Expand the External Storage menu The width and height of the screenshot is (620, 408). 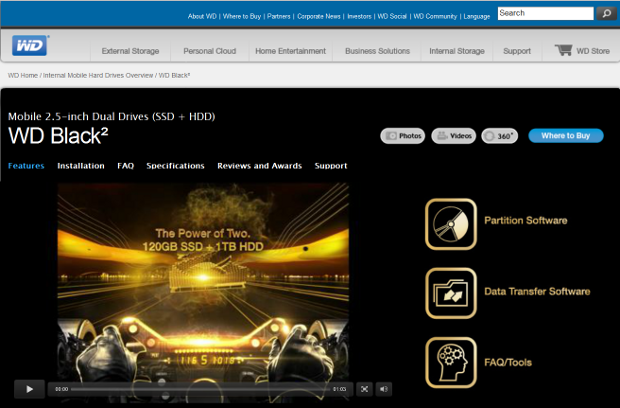pyautogui.click(x=129, y=51)
